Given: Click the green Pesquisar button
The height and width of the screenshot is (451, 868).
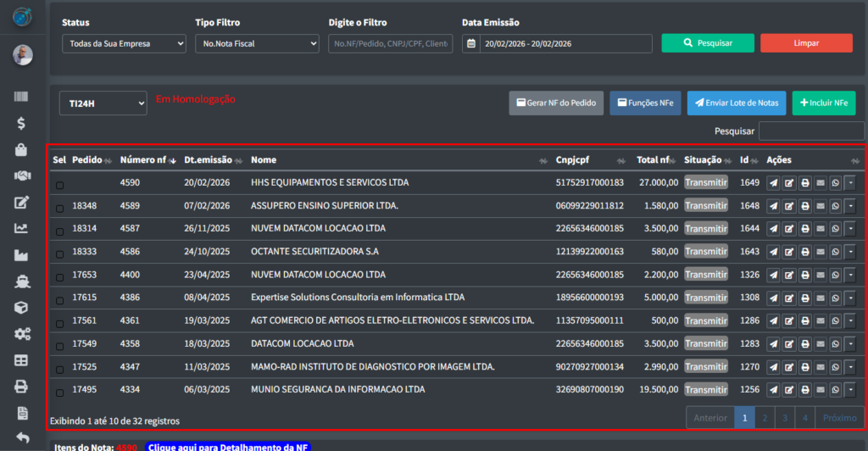Looking at the screenshot, I should (x=708, y=43).
